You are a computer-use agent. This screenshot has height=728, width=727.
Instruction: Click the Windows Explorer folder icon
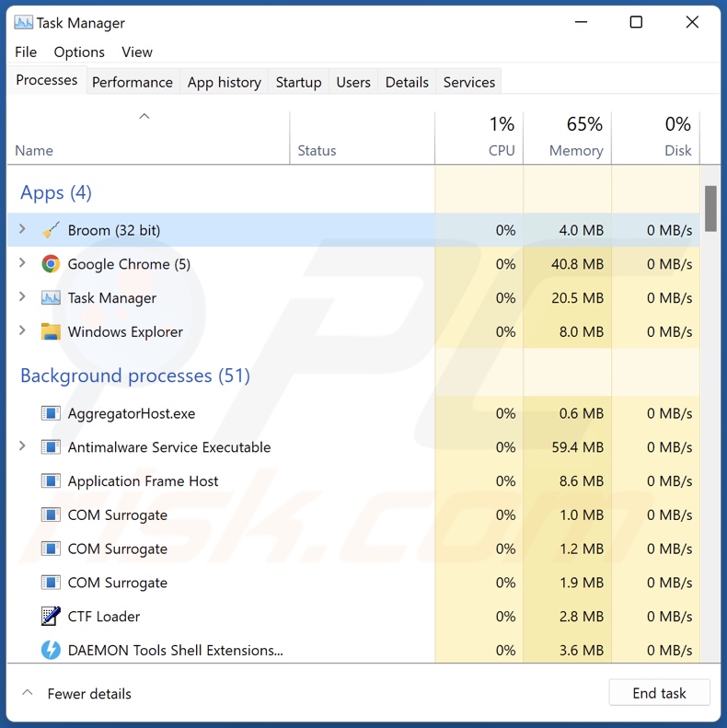tap(51, 331)
